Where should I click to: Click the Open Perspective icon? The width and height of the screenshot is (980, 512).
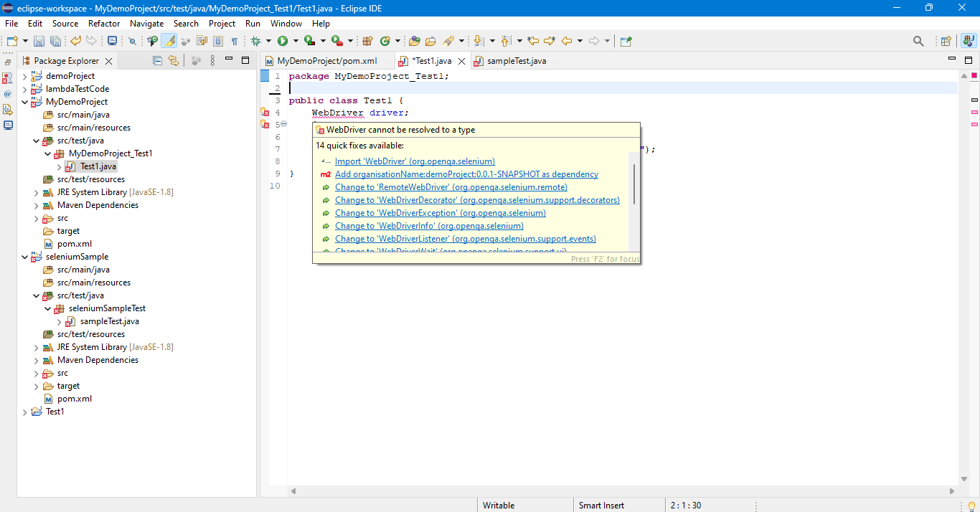point(946,42)
